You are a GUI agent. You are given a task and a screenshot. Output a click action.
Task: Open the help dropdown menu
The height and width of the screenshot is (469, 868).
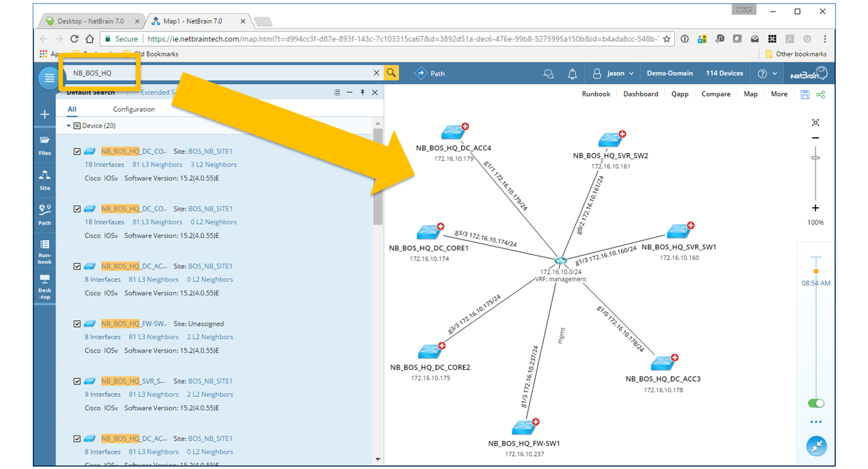pos(768,74)
